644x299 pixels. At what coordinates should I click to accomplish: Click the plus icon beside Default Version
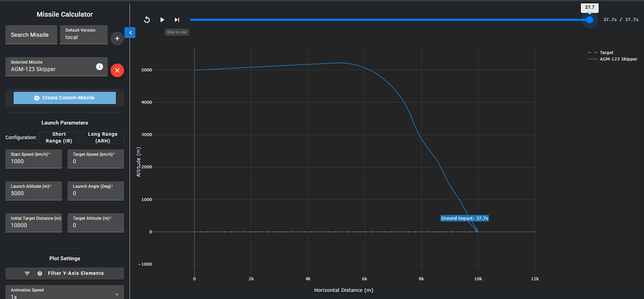[117, 39]
